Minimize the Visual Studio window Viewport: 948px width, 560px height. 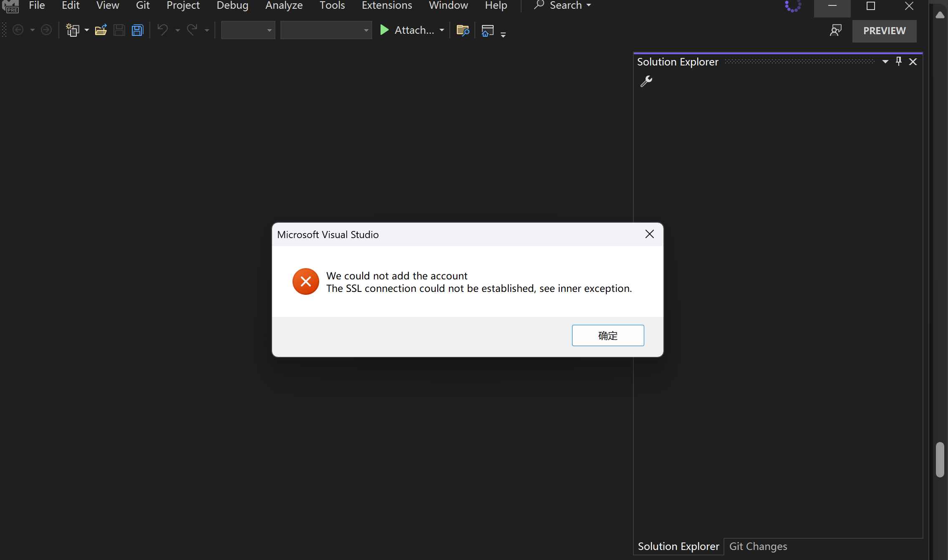point(832,6)
